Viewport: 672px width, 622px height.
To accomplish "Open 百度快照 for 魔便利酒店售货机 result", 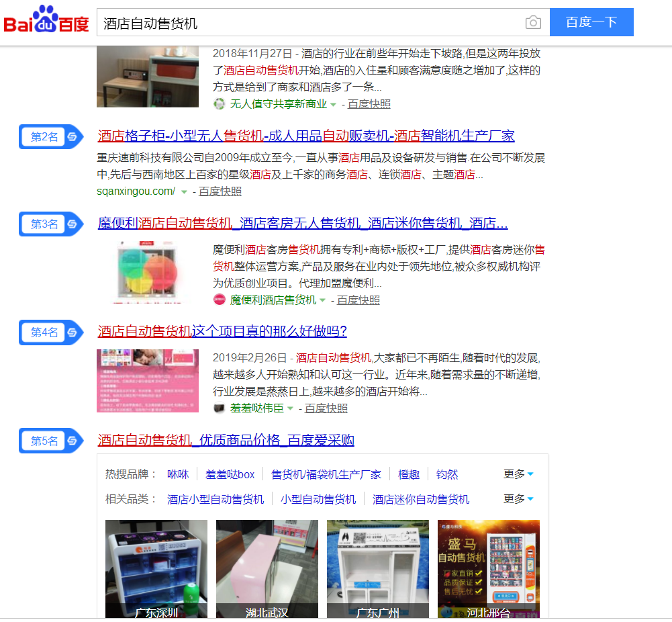I will [x=358, y=300].
